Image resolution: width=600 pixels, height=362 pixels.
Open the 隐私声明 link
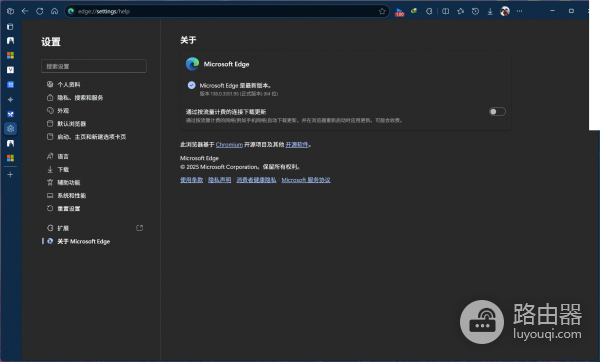(x=220, y=180)
